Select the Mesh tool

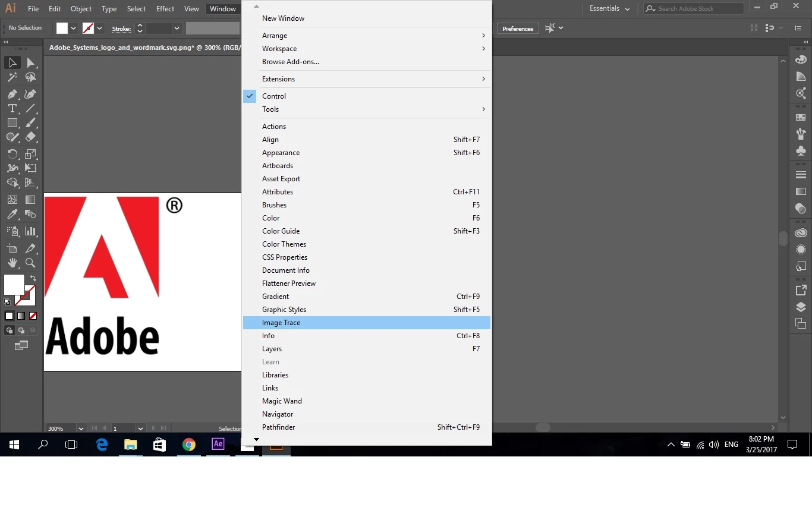[12, 200]
